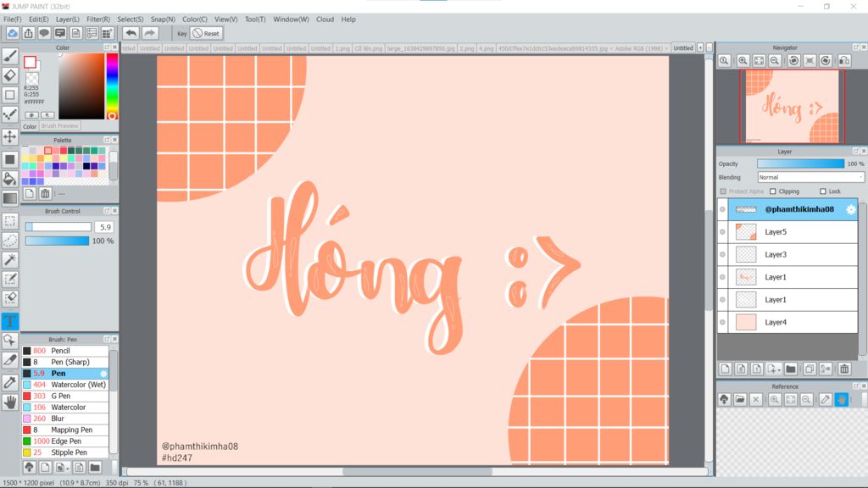Select the Move tool

(x=10, y=136)
